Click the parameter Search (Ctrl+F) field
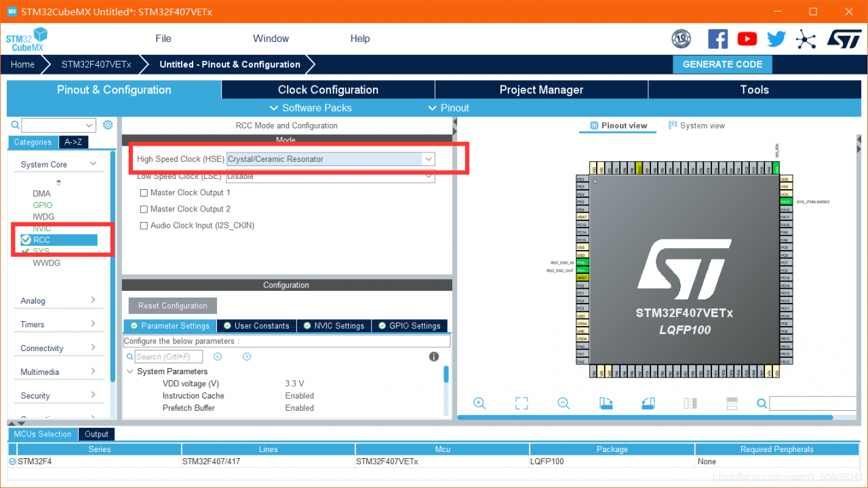 point(169,357)
